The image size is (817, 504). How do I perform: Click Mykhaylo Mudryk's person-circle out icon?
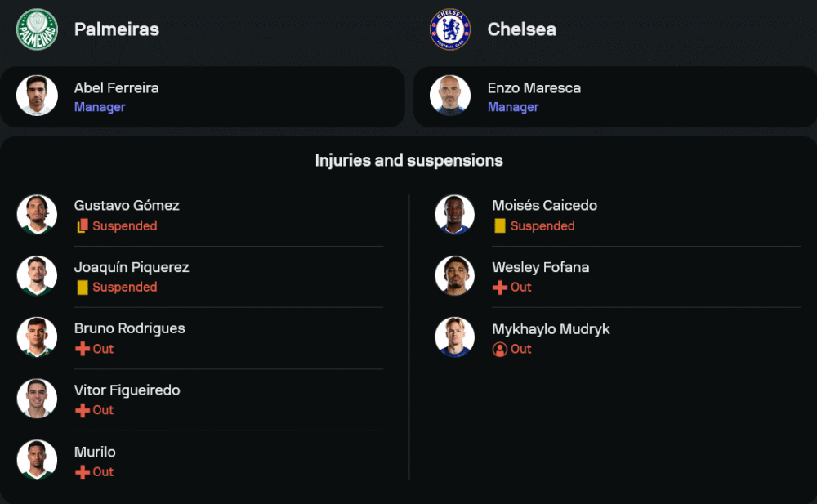[500, 349]
